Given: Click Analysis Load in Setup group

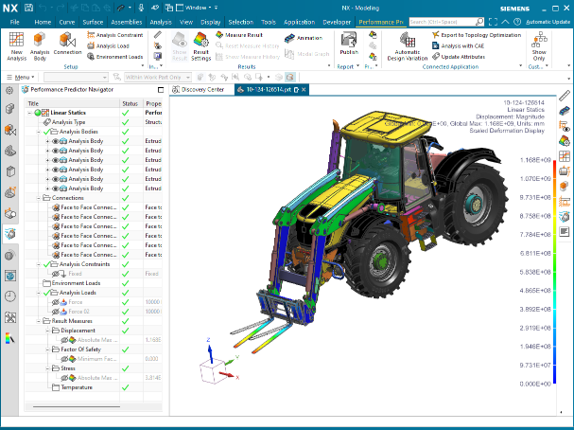Looking at the screenshot, I should pyautogui.click(x=108, y=46).
